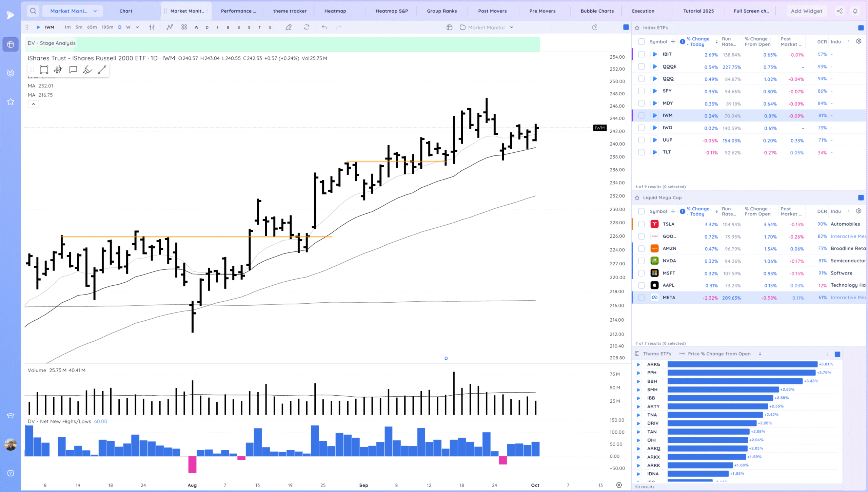Open the share icon at top right
Screen dimensions: 868x492
coord(840,11)
